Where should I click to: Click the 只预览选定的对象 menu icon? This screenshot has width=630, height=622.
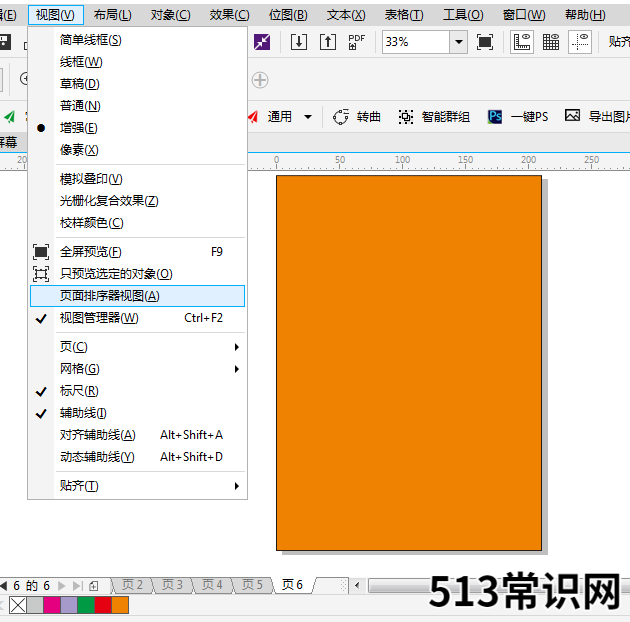pos(41,274)
